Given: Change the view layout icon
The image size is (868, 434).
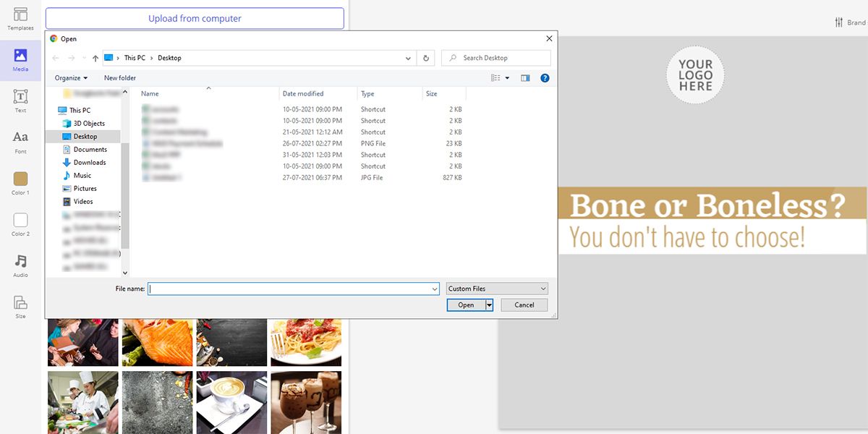Looking at the screenshot, I should click(495, 77).
